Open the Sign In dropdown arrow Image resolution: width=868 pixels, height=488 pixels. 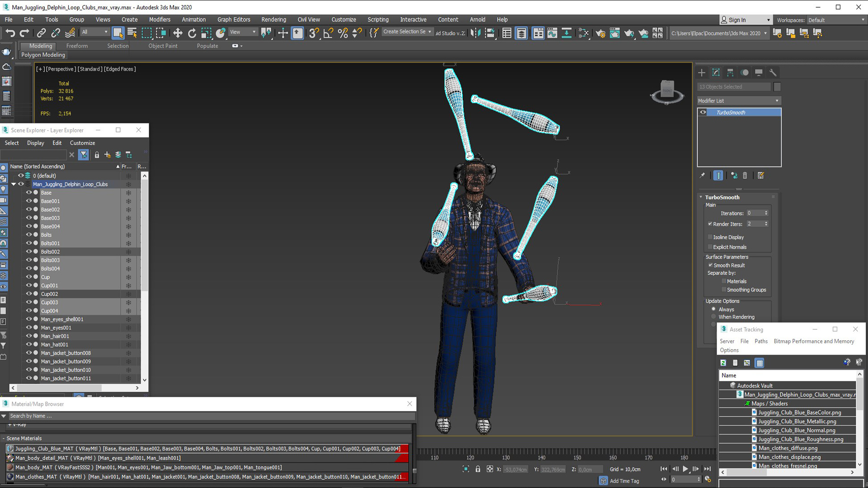pos(768,20)
